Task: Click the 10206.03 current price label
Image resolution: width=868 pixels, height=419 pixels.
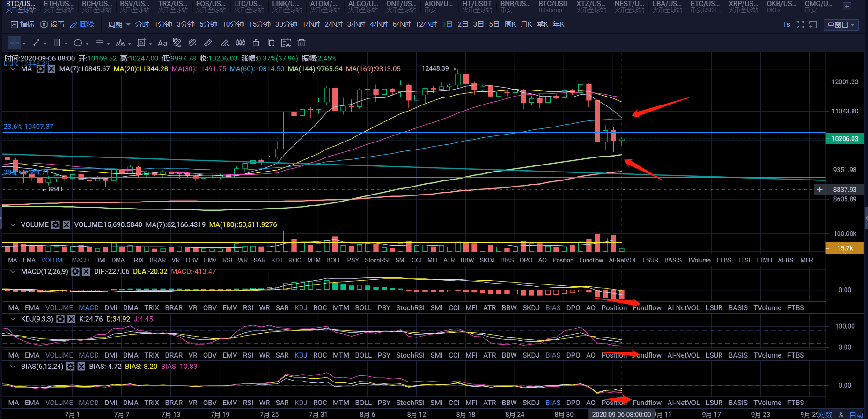Action: point(845,139)
